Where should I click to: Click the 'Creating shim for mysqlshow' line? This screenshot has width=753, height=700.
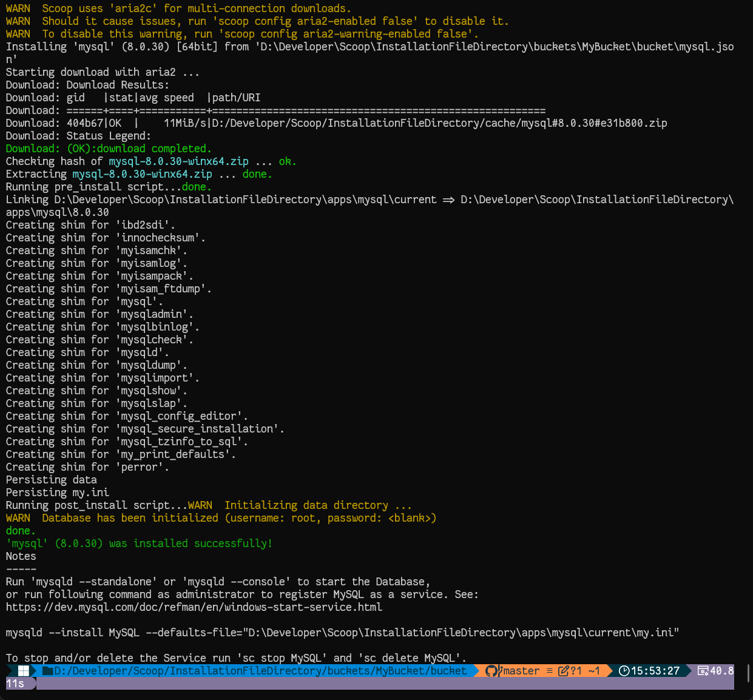(96, 390)
